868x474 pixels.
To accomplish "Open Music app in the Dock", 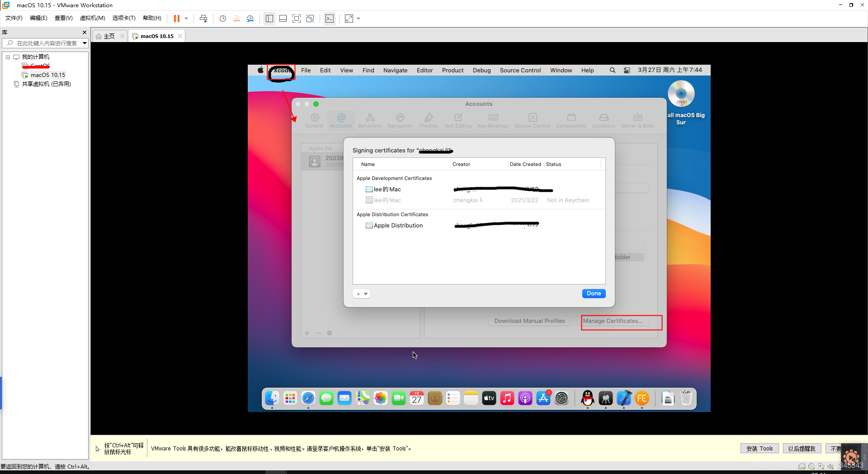I will point(507,398).
